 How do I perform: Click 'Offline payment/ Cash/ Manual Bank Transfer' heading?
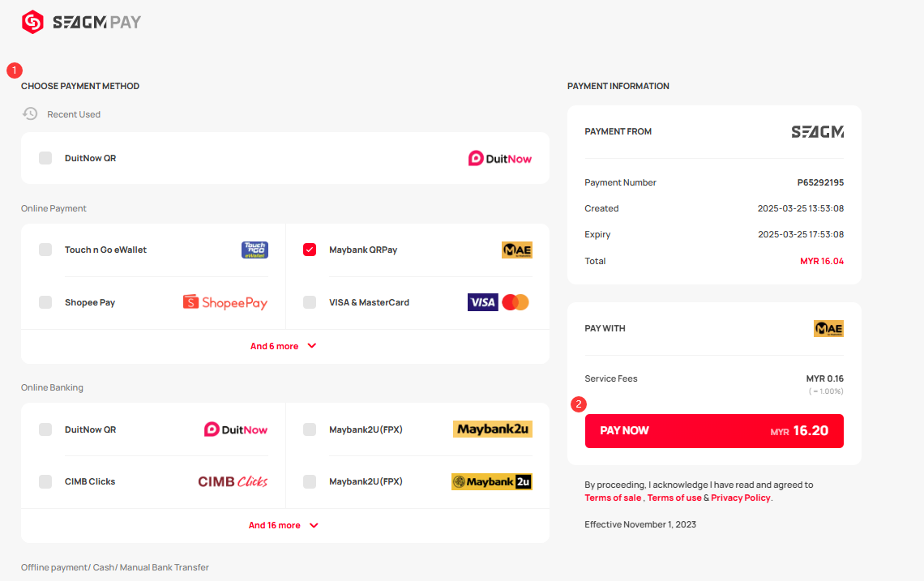(115, 567)
